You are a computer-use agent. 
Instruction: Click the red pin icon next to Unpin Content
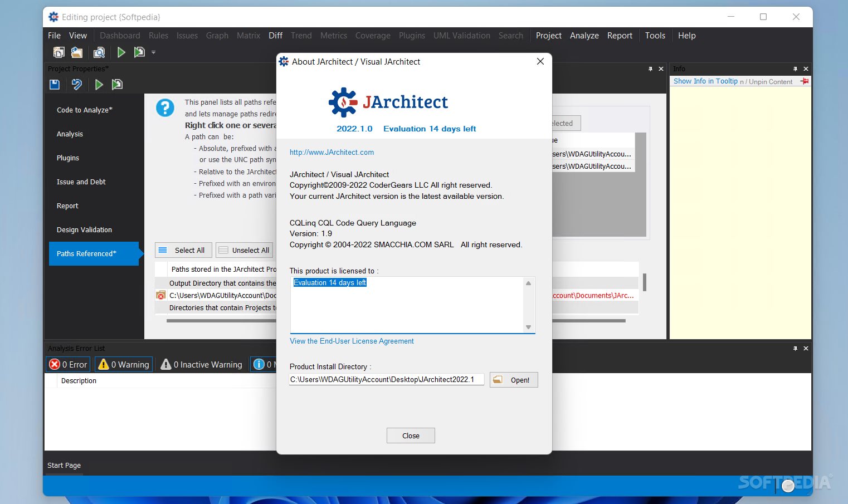(805, 81)
